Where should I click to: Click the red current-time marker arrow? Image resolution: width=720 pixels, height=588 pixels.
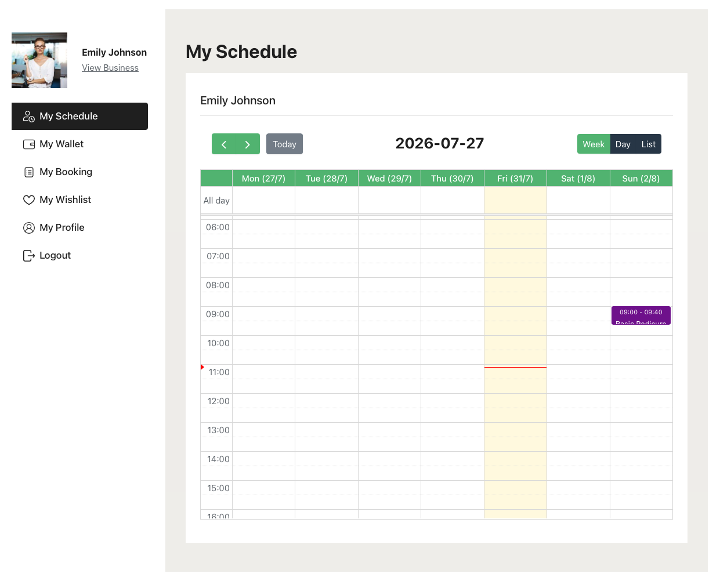[202, 367]
